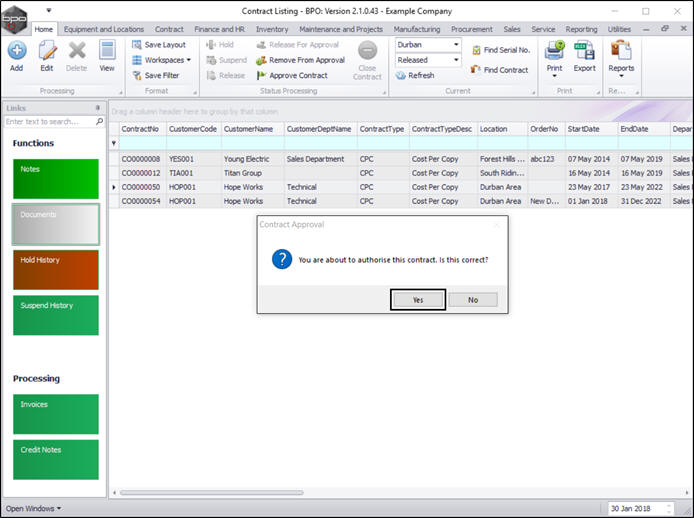Open the Contract ribbon tab
This screenshot has height=518, width=694.
[x=169, y=29]
